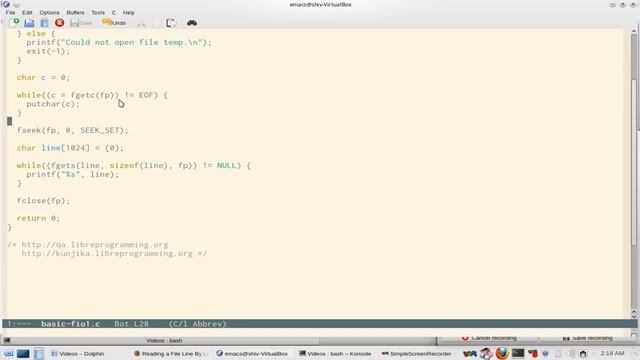Open the Buffers menu

(75, 13)
